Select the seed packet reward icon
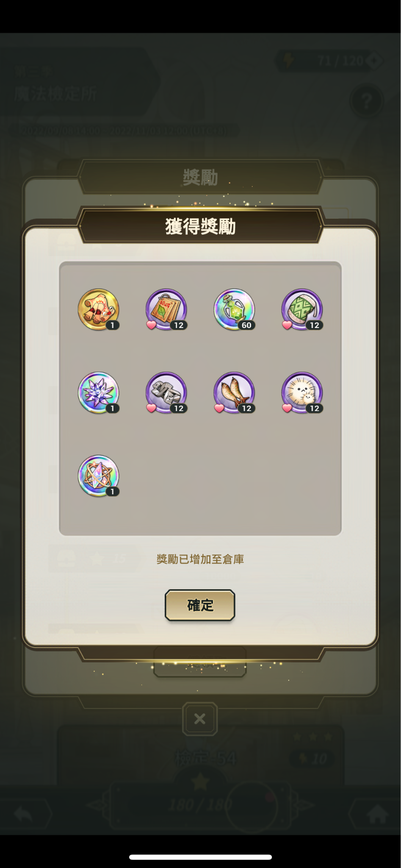 coord(166,310)
